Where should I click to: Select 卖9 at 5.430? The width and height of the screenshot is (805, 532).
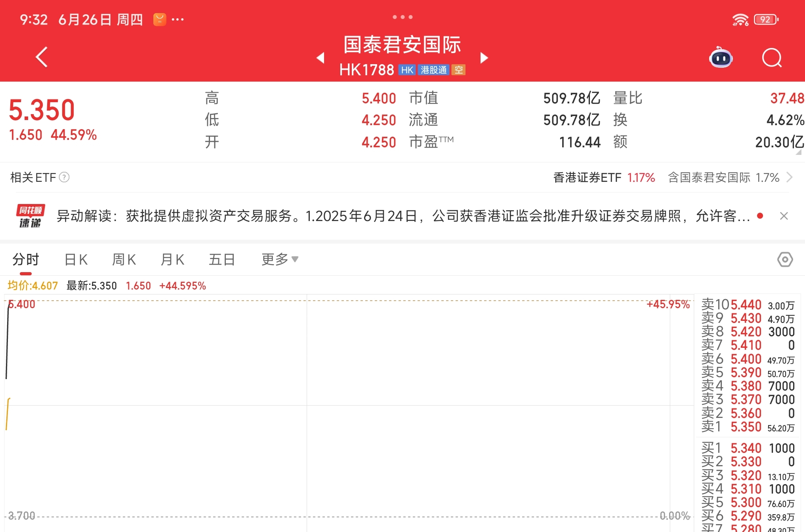coord(748,318)
